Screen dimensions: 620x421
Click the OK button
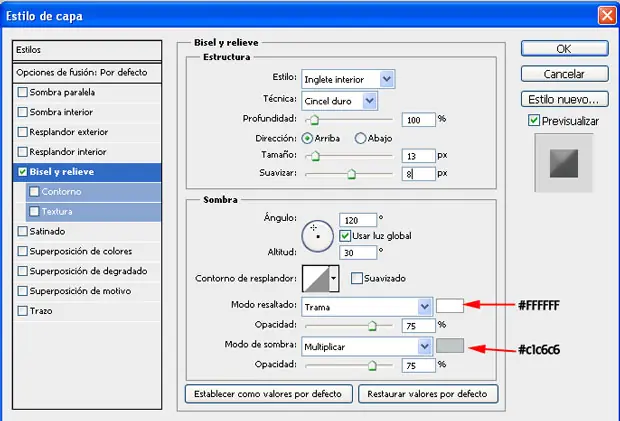click(x=564, y=49)
